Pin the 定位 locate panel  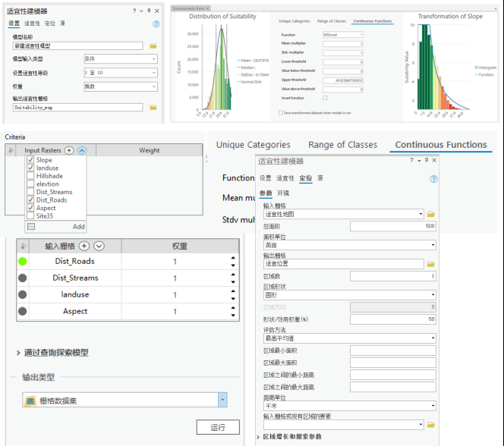[427, 160]
